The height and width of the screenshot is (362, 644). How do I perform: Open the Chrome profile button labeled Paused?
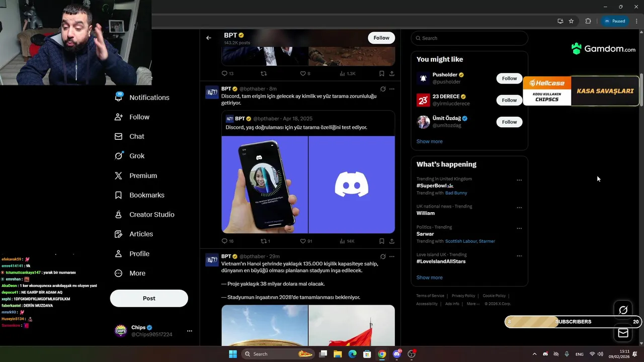[614, 21]
